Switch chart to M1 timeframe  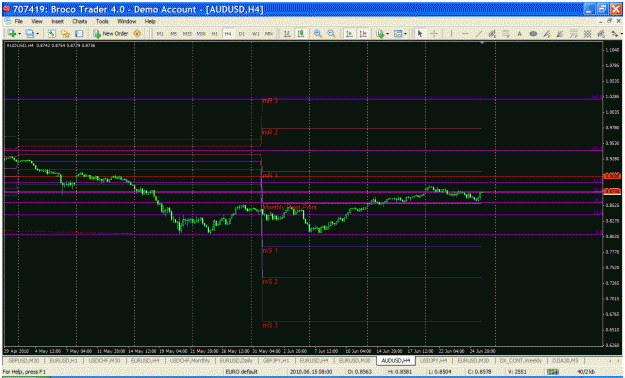(160, 34)
